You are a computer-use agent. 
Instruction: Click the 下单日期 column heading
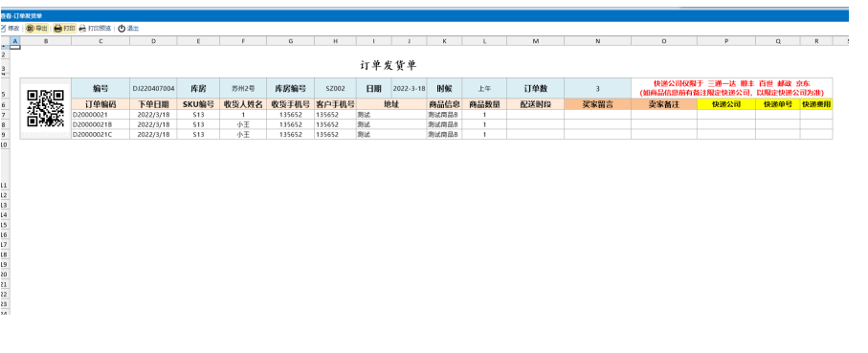pos(153,104)
